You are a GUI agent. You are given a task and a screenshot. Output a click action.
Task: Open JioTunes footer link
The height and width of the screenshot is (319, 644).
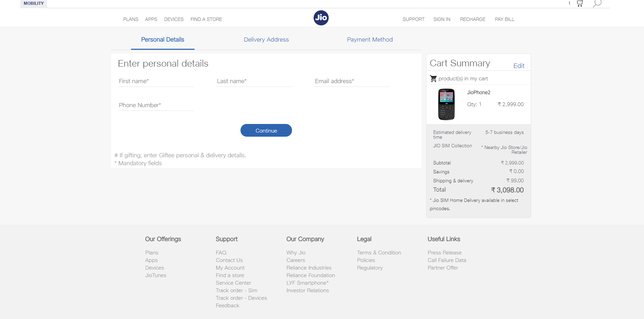tap(155, 275)
